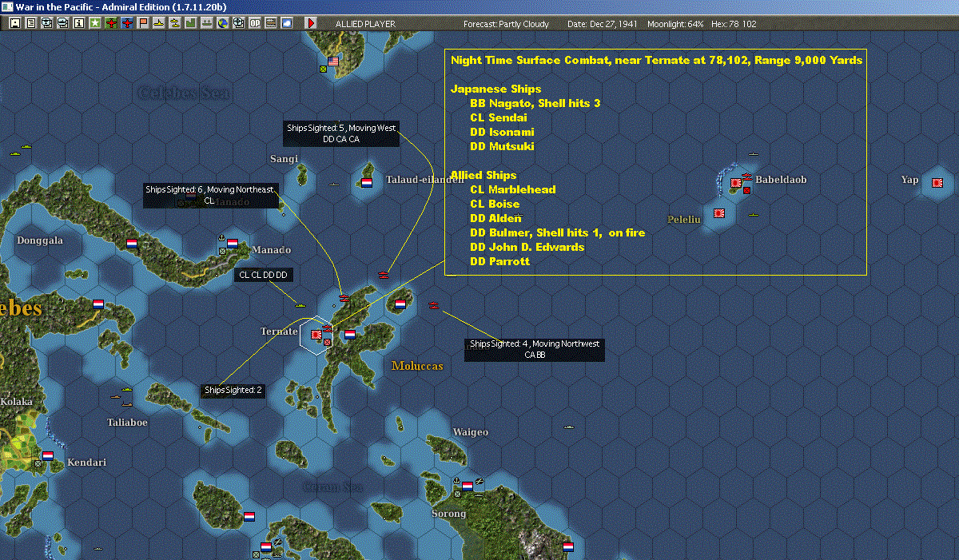Viewport: 959px width, 560px height.
Task: Select Dutch flag at Kendari
Action: tap(47, 456)
